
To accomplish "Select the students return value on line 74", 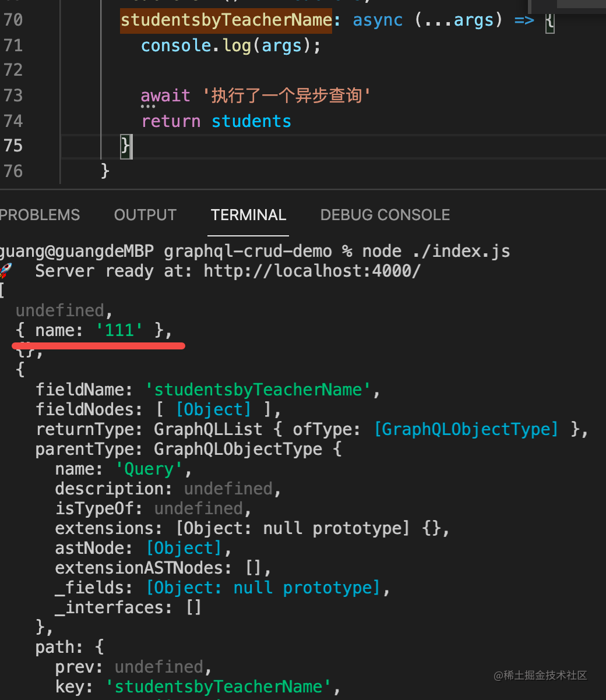I will [x=251, y=121].
